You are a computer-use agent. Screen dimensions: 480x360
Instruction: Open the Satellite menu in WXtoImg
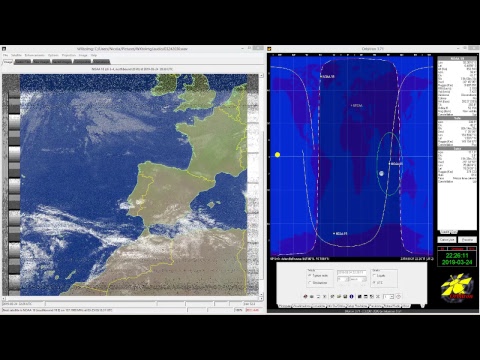pos(16,55)
